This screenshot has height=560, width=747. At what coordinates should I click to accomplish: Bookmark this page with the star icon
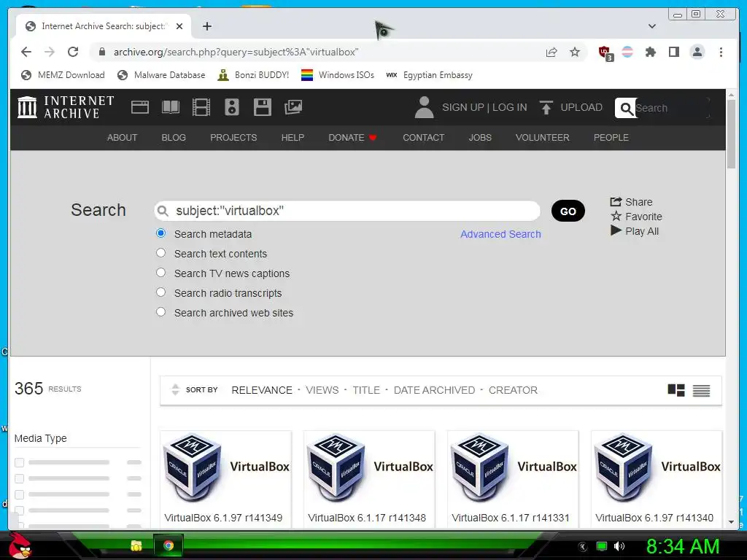tap(575, 52)
